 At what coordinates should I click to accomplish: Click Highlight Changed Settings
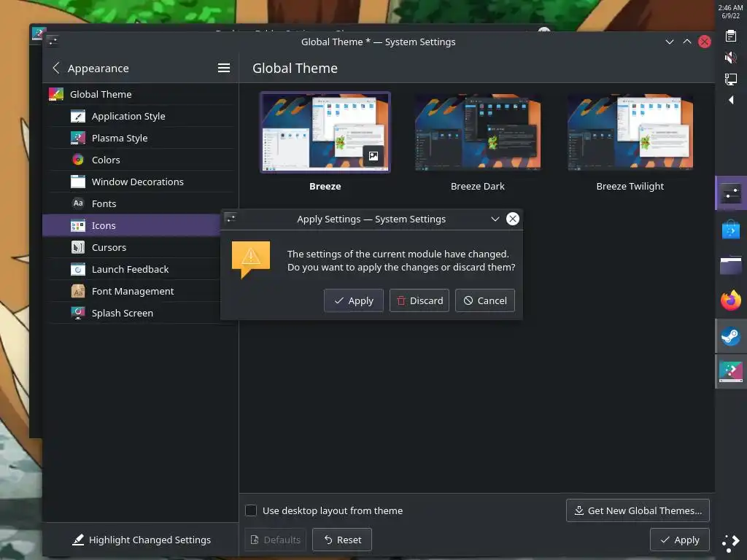[141, 540]
